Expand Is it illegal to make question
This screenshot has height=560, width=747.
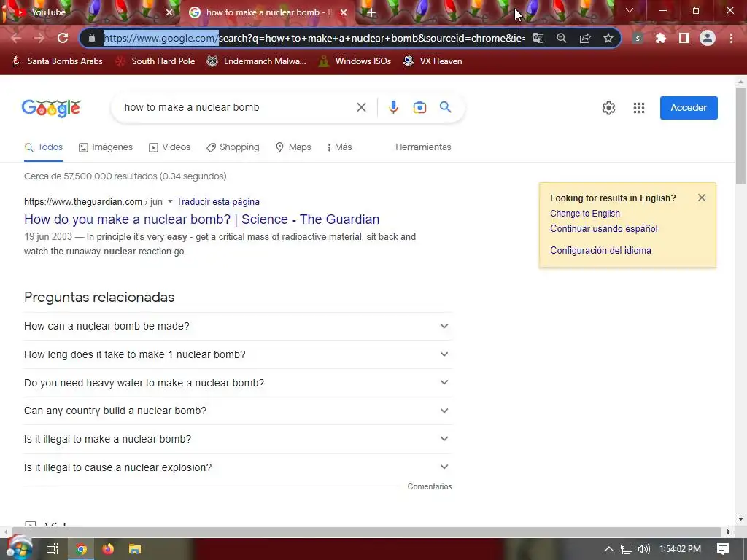pyautogui.click(x=237, y=439)
